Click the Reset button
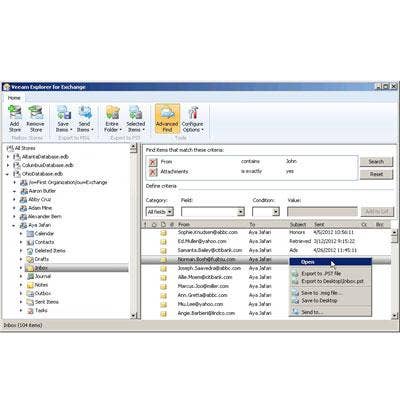The height and width of the screenshot is (400, 400). click(376, 174)
